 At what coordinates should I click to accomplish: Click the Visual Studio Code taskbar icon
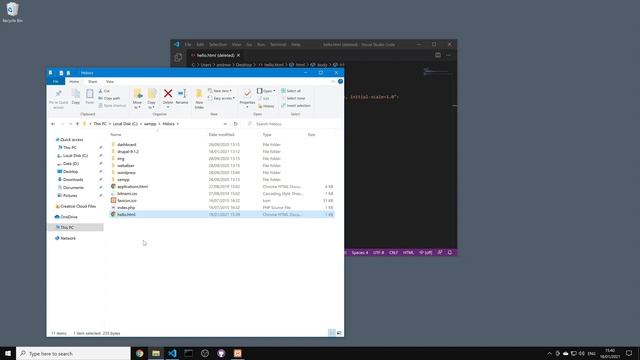pyautogui.click(x=172, y=353)
